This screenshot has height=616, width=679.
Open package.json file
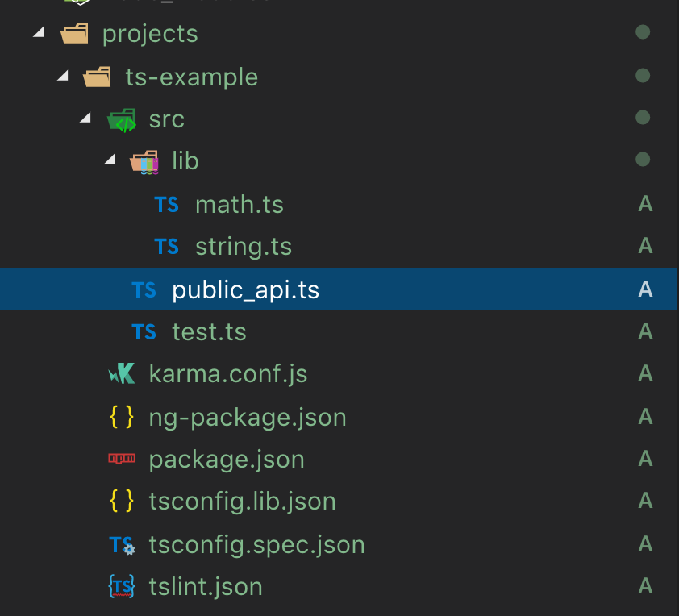pos(227,460)
